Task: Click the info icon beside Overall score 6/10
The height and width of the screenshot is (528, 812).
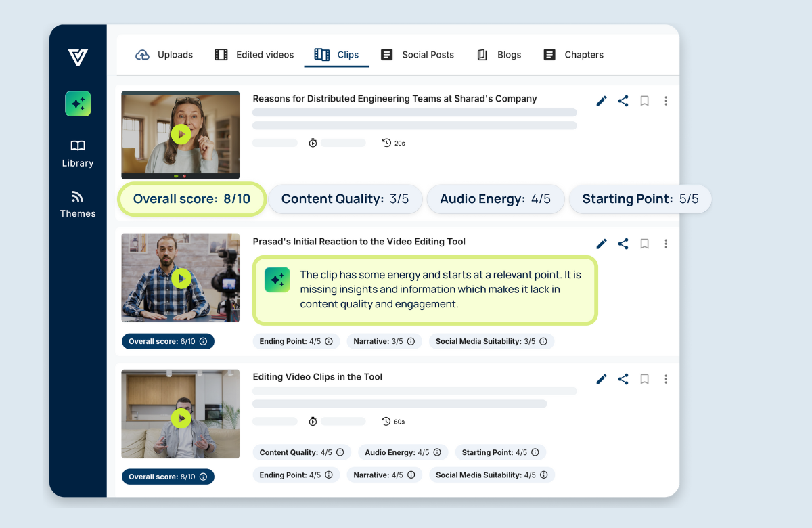Action: (203, 342)
